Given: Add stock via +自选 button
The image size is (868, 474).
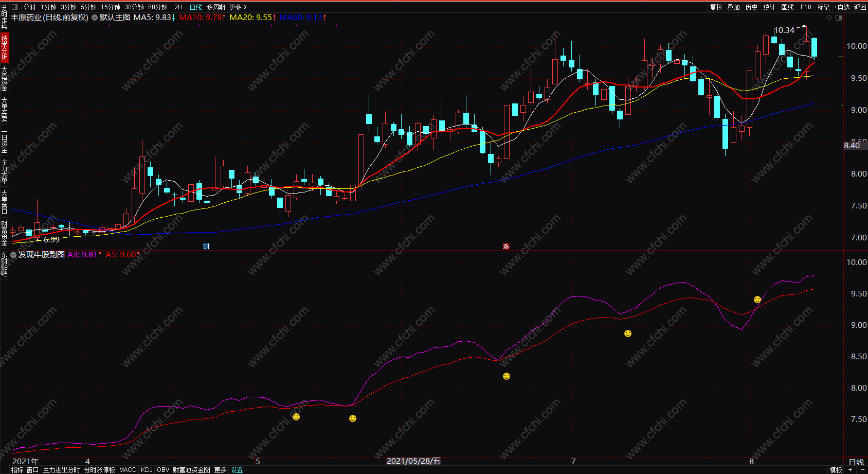Looking at the screenshot, I should click(x=842, y=7).
